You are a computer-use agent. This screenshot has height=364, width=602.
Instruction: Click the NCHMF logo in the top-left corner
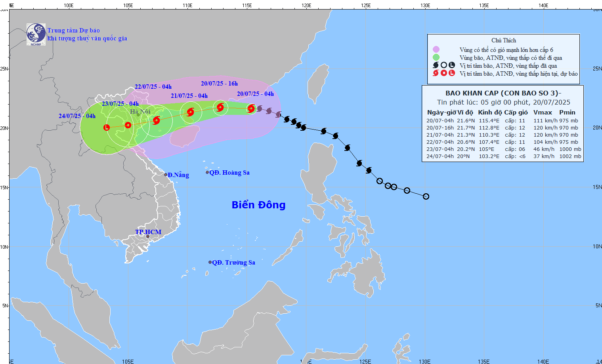pyautogui.click(x=35, y=34)
